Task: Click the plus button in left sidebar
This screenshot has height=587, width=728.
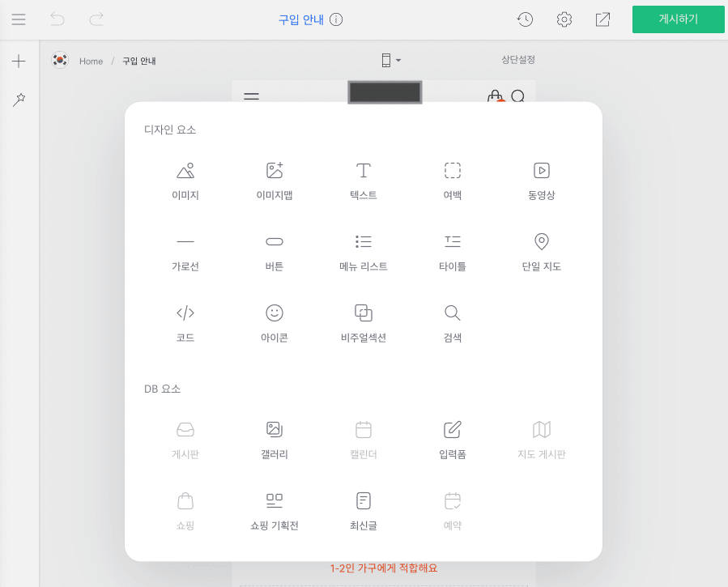Action: pos(19,61)
